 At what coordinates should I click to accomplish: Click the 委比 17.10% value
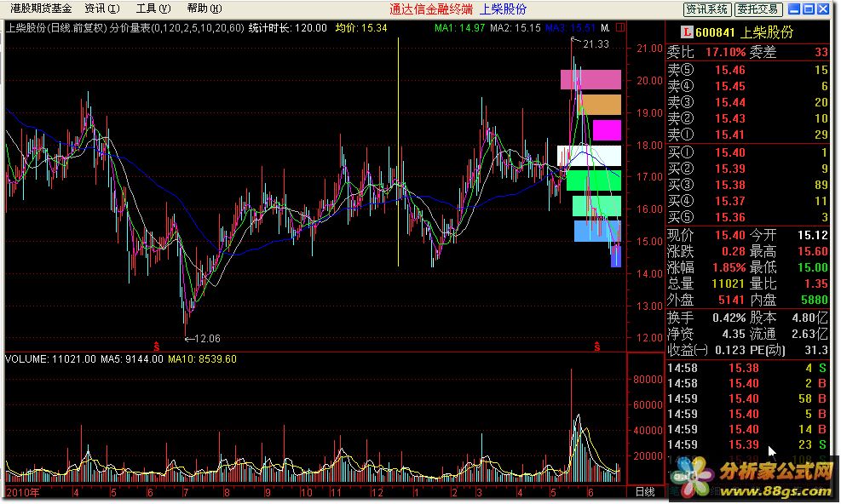725,53
